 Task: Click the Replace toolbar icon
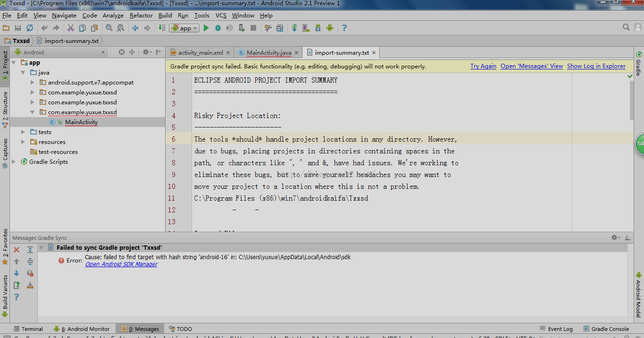tap(120, 28)
